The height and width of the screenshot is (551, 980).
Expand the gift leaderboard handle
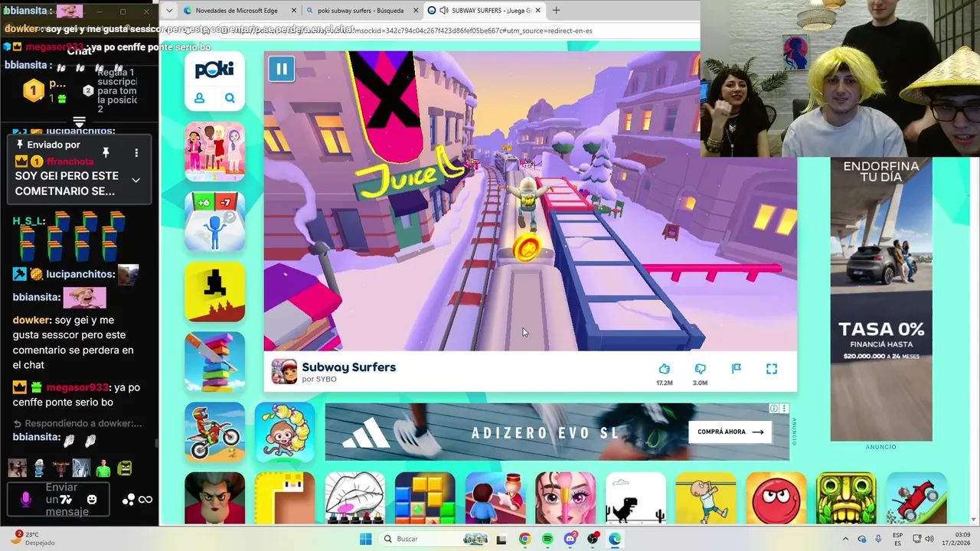coord(79,122)
